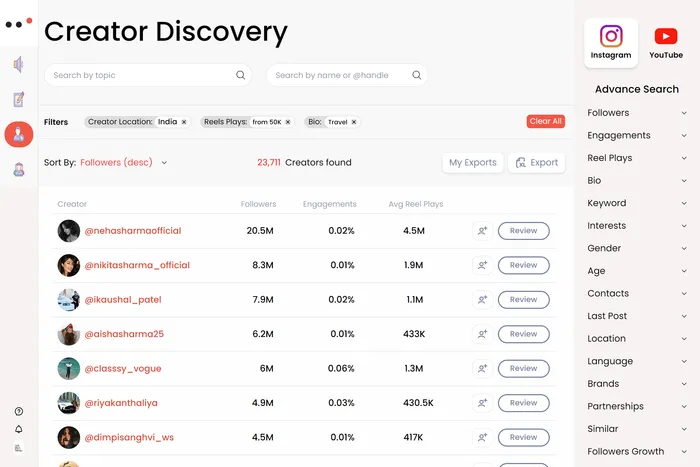Open the Sort By Followers (desc) dropdown
Image resolution: width=700 pixels, height=467 pixels.
(x=124, y=162)
